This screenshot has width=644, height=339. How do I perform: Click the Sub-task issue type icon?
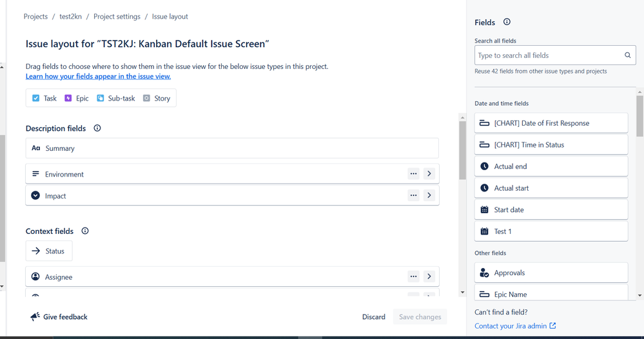click(x=100, y=98)
